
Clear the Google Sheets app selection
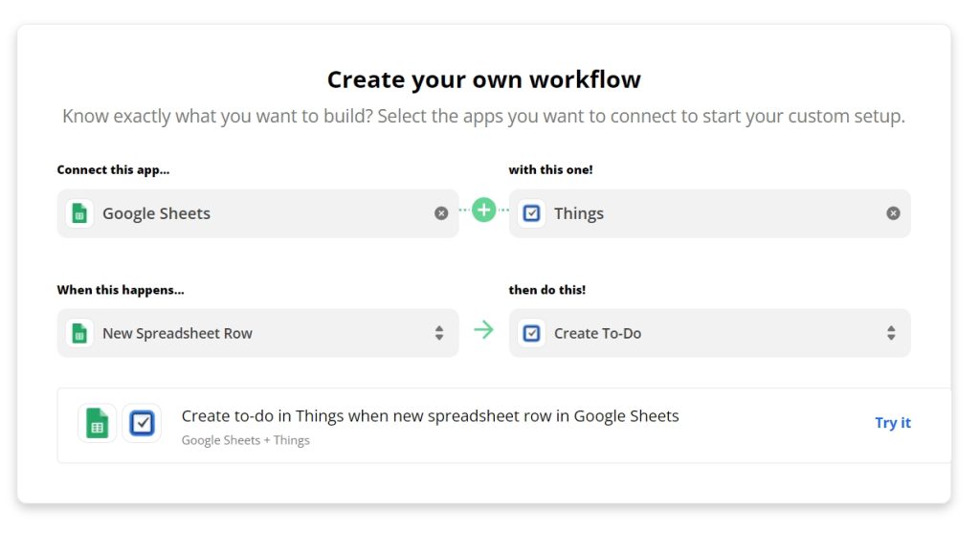(x=441, y=213)
